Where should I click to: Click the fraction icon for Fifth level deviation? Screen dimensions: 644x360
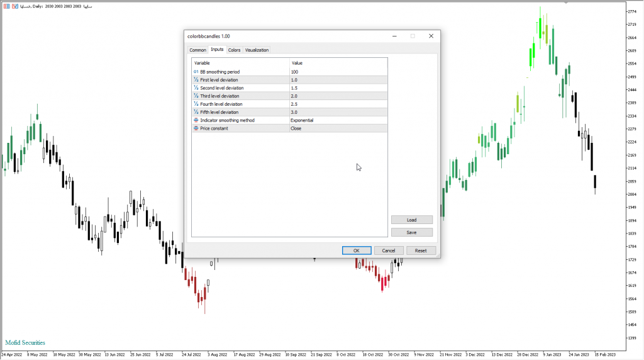(x=196, y=112)
